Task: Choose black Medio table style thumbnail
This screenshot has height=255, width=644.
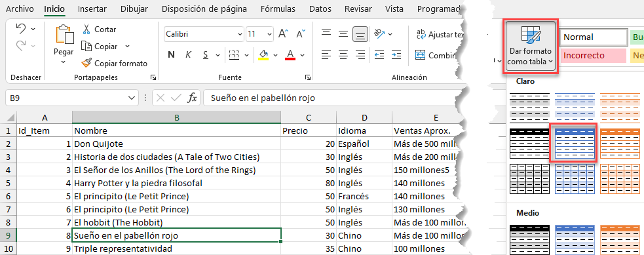Action: click(529, 239)
